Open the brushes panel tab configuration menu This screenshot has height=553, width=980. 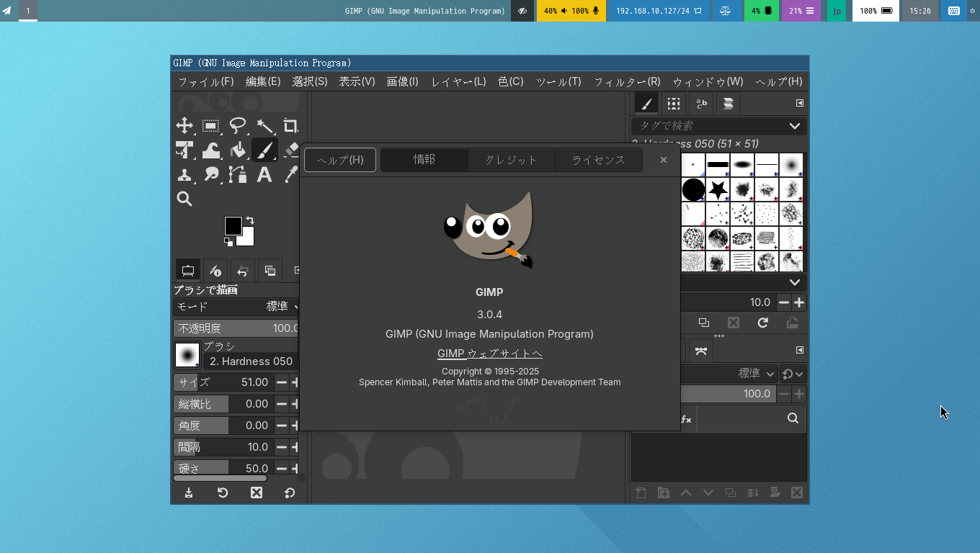[799, 103]
